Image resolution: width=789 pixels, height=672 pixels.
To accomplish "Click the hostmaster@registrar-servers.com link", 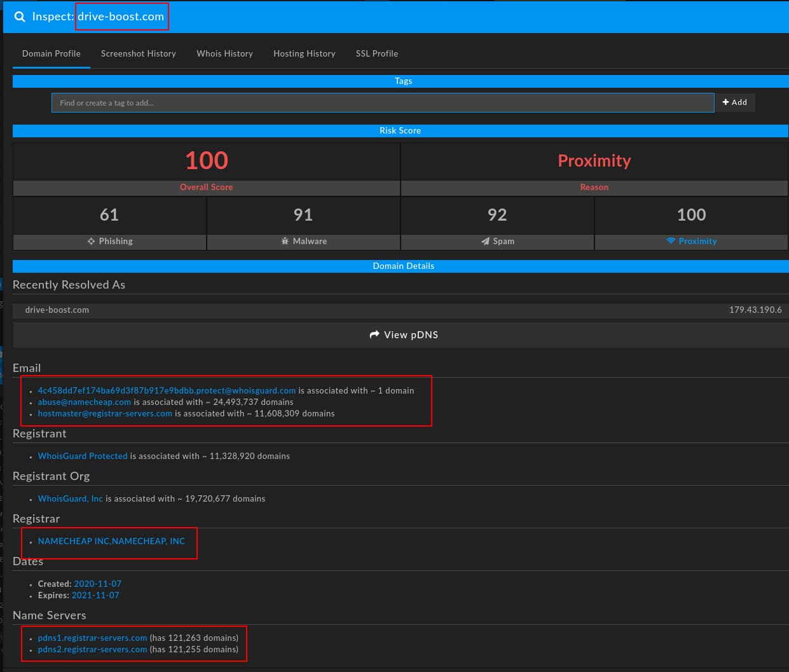I will click(x=105, y=413).
